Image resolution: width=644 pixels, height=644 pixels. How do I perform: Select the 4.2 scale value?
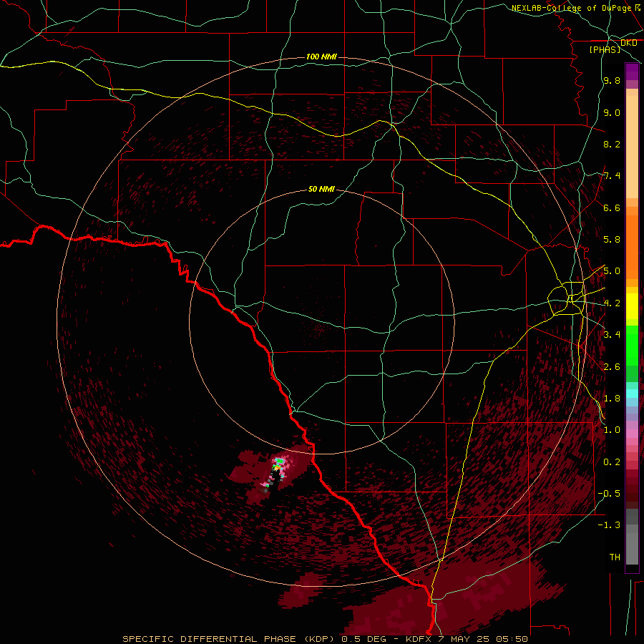click(x=612, y=303)
